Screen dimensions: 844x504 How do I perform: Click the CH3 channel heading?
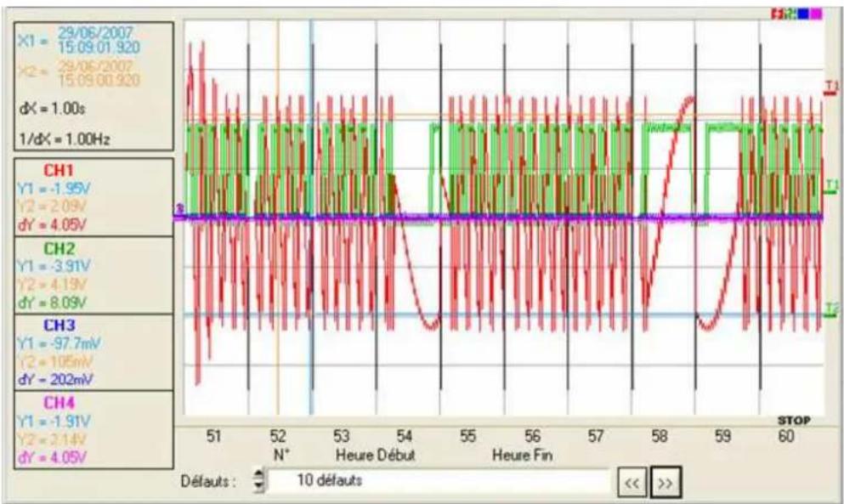[x=59, y=326]
